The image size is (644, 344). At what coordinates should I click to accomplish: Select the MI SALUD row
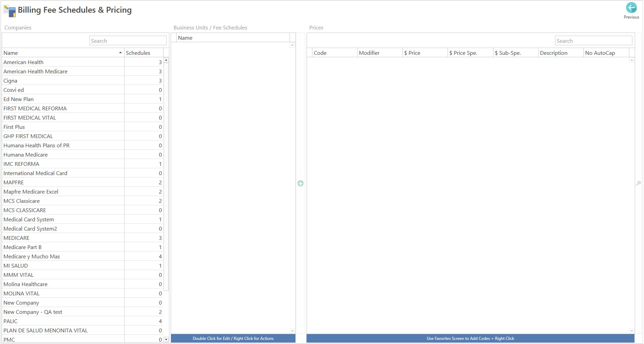coord(83,266)
